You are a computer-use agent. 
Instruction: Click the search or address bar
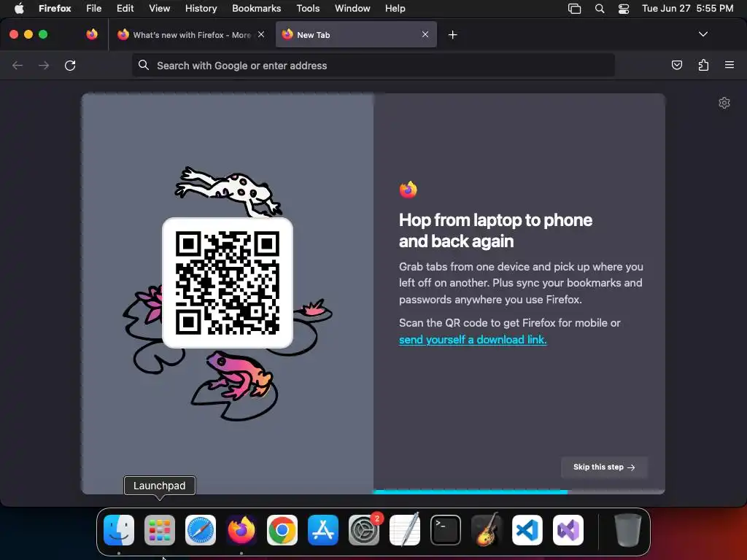[x=373, y=65]
